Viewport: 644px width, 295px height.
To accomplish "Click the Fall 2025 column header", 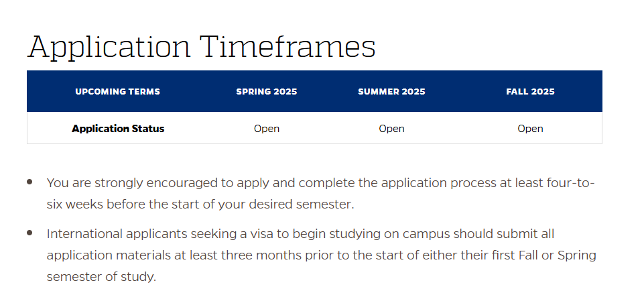I will coord(530,91).
